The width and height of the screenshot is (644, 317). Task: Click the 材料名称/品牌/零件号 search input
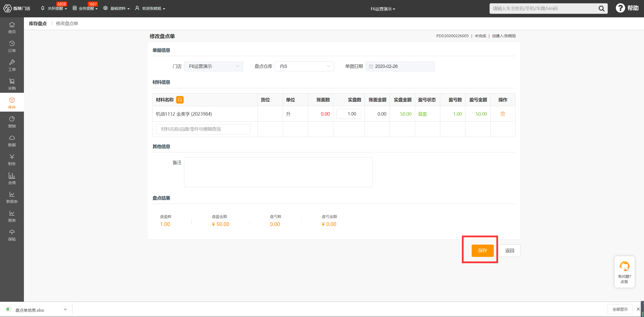[203, 129]
